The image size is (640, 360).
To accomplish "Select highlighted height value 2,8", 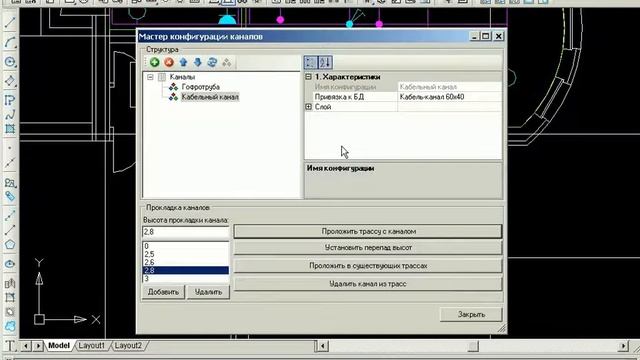I will [x=186, y=270].
